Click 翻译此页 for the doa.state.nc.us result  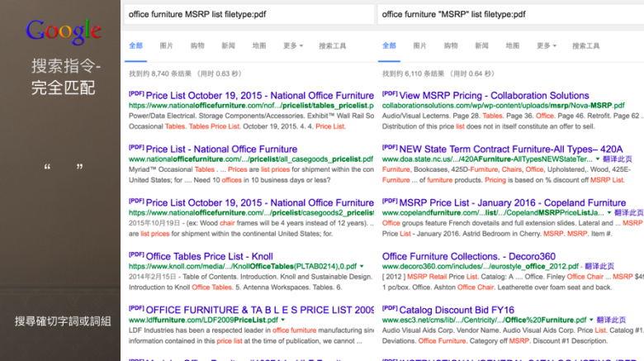[x=618, y=159]
